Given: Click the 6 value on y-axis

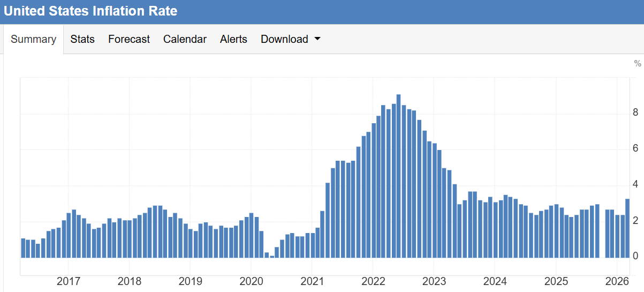Looking at the screenshot, I should coord(635,148).
